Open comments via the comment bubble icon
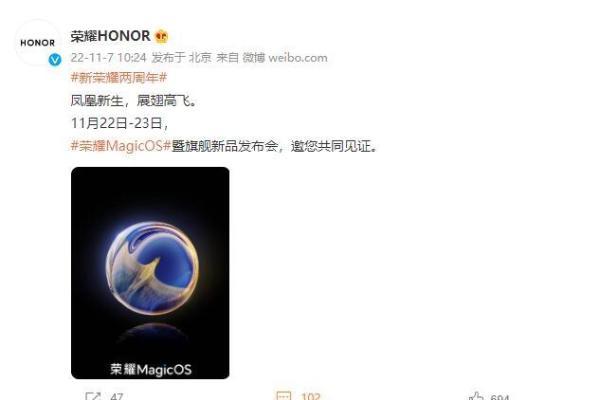 click(284, 396)
